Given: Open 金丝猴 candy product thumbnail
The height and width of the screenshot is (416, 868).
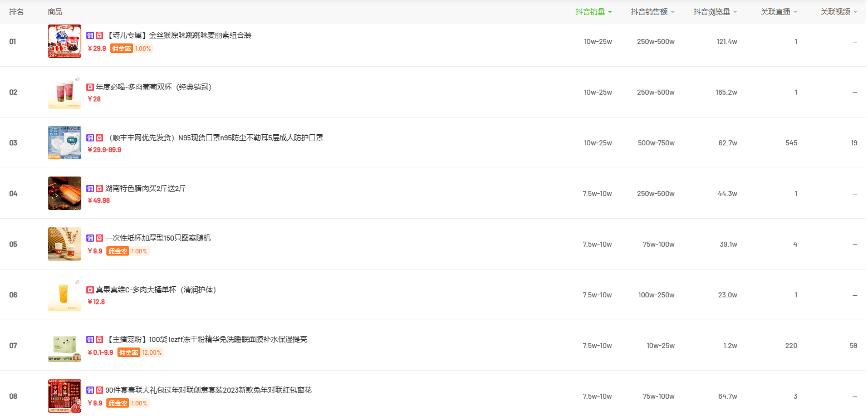Looking at the screenshot, I should click(65, 41).
